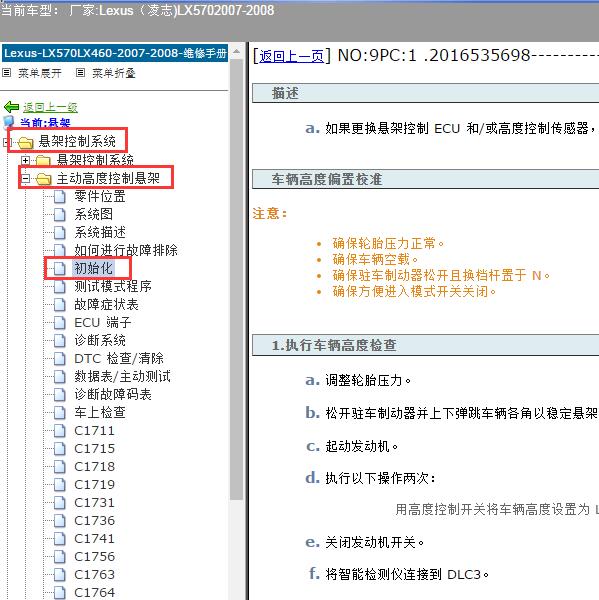Collapse the top 悬架控制系统 root folder
The height and width of the screenshot is (600, 599).
point(6,142)
